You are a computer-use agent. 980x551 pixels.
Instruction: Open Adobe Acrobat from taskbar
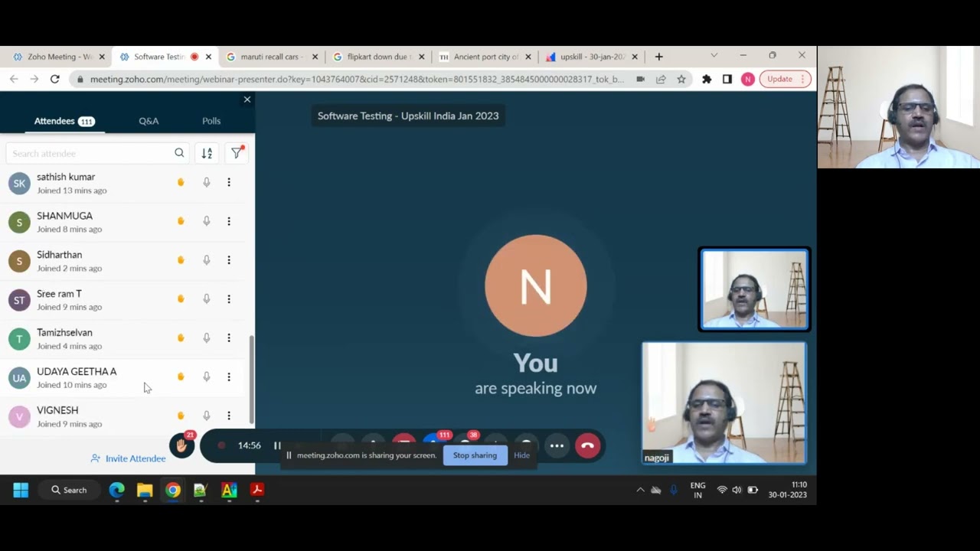[x=257, y=490]
